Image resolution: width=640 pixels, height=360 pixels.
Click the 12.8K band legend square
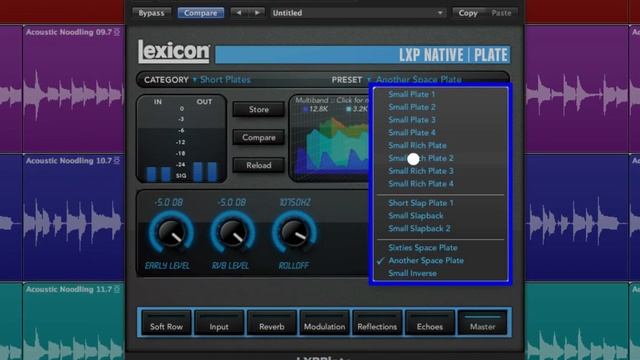point(305,109)
